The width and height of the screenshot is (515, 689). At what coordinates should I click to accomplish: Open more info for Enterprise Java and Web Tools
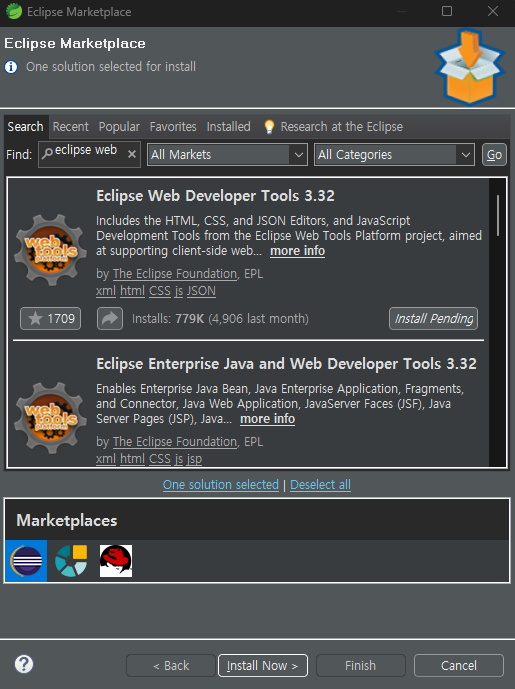tap(268, 418)
